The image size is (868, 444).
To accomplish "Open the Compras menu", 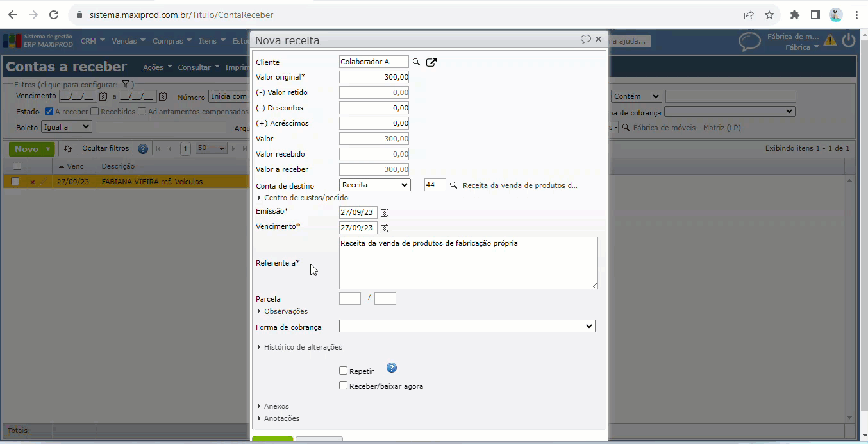I will click(172, 41).
